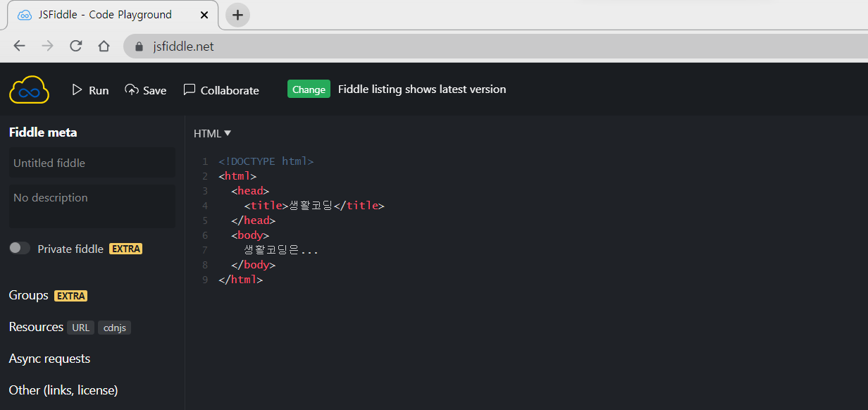Select the cdnjs resource tag
The width and height of the screenshot is (868, 410).
[x=114, y=328]
